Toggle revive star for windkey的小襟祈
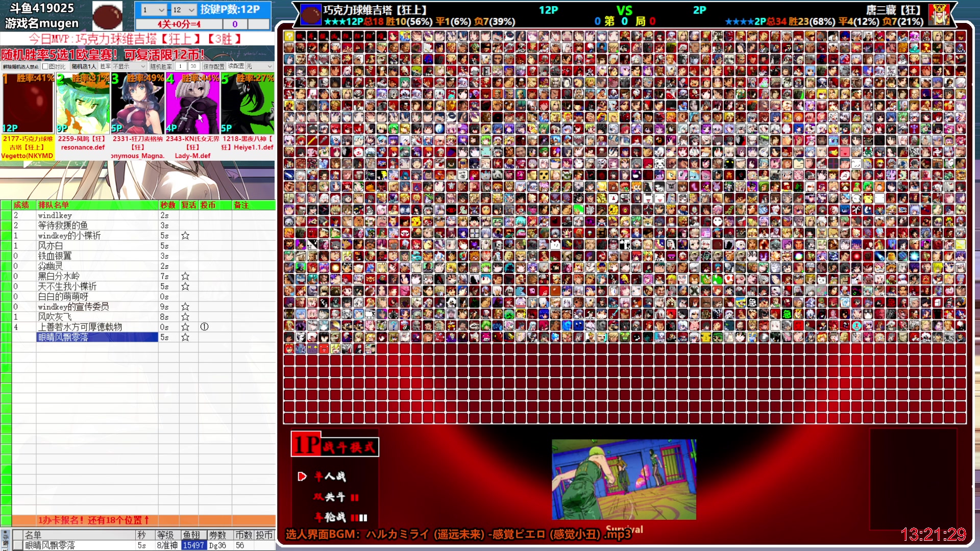The height and width of the screenshot is (551, 980). click(185, 236)
